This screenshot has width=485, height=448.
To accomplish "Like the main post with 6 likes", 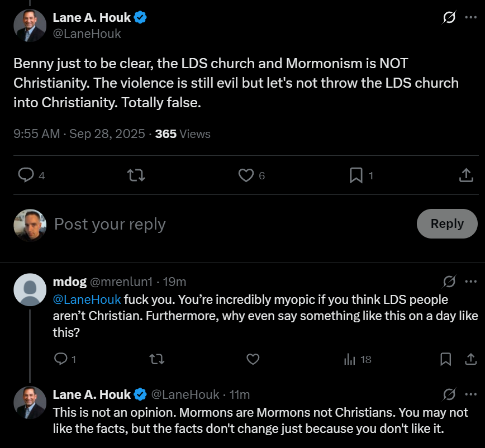I will (x=246, y=175).
